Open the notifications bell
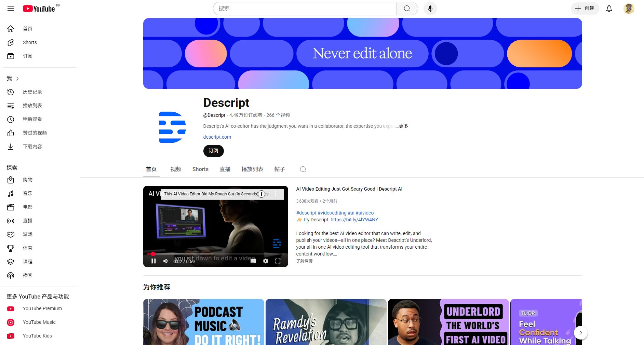Image resolution: width=644 pixels, height=345 pixels. click(x=609, y=9)
